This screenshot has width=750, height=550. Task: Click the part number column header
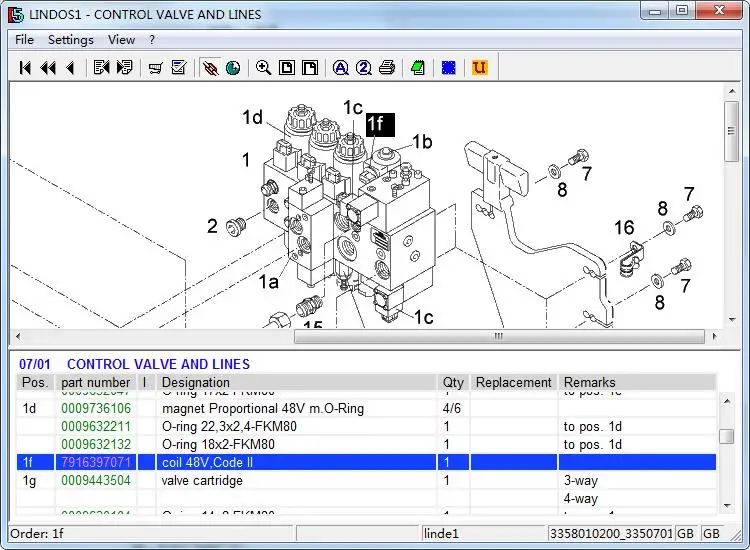click(96, 383)
